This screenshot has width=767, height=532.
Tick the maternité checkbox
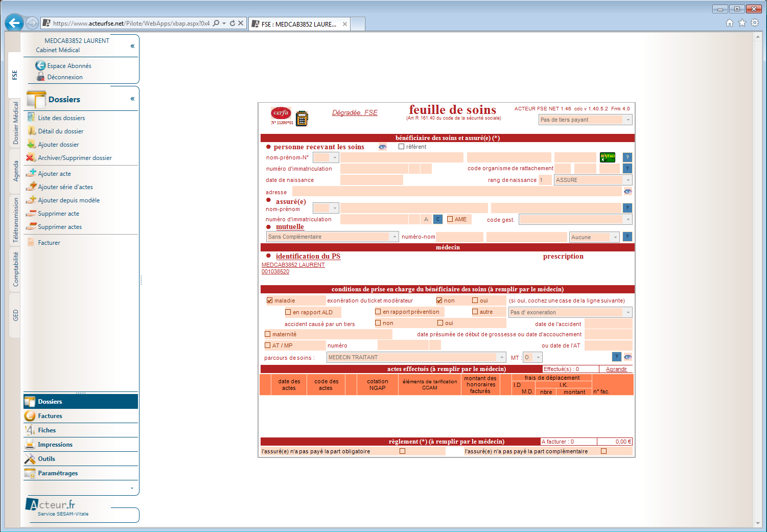(268, 334)
